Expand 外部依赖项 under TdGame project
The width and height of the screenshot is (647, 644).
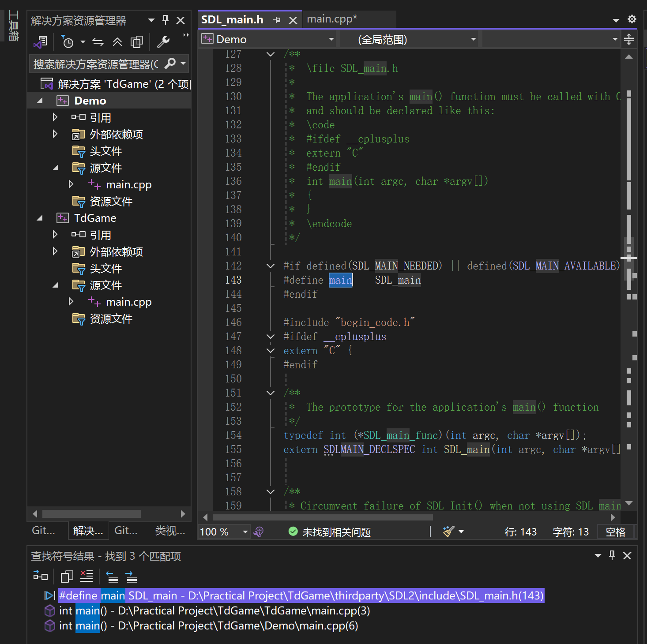55,251
